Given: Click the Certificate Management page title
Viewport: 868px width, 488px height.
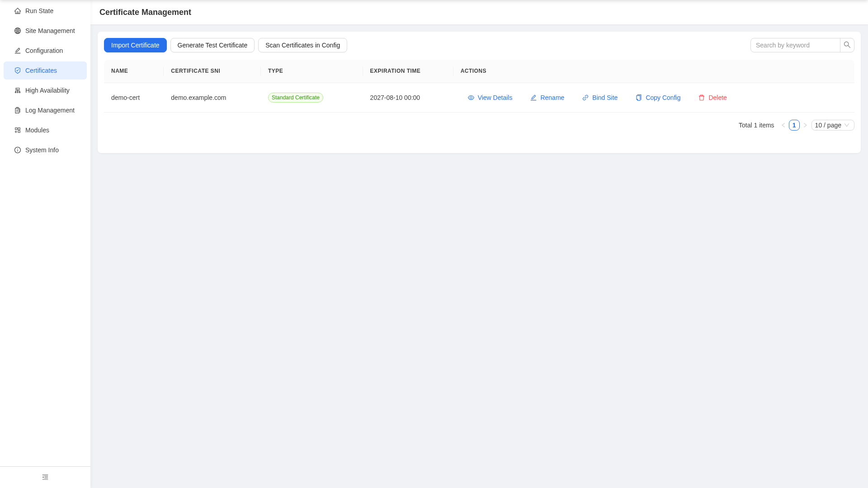Looking at the screenshot, I should pyautogui.click(x=145, y=12).
